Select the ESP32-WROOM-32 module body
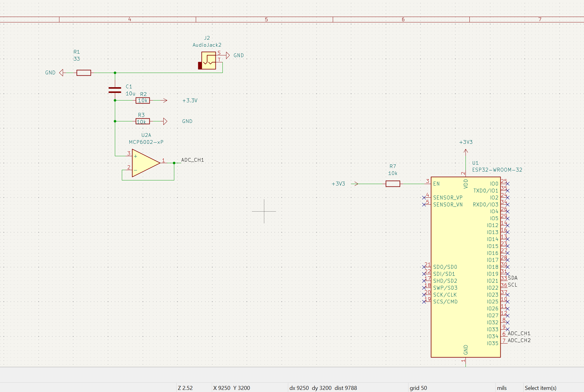Screen dimensions: 584x392 pos(466,267)
